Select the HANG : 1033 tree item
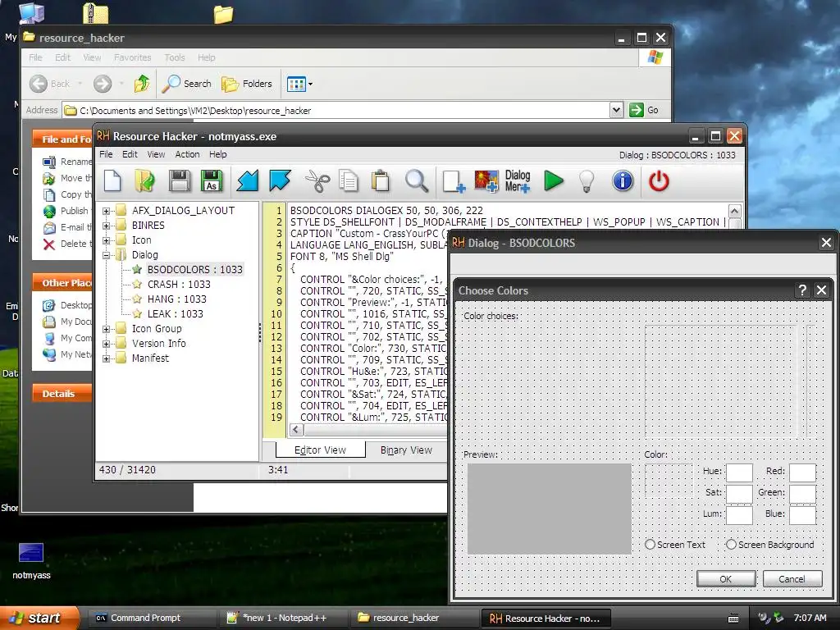 [177, 299]
